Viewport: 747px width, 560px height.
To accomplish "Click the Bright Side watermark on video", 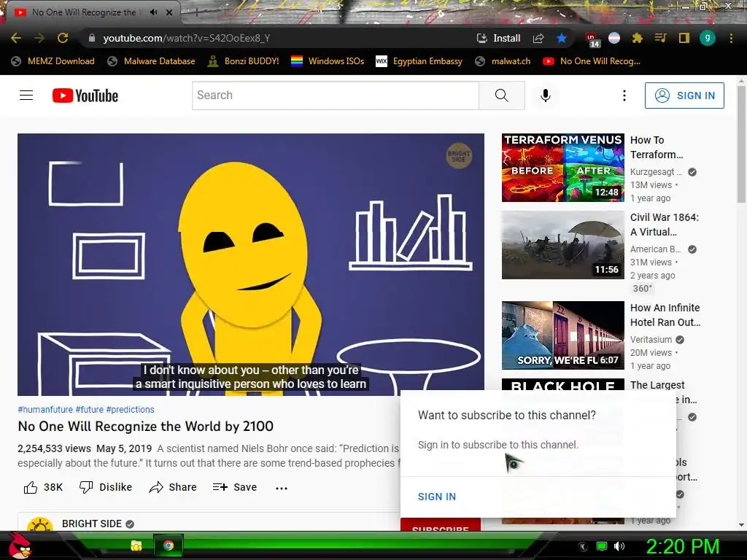I will click(x=459, y=156).
